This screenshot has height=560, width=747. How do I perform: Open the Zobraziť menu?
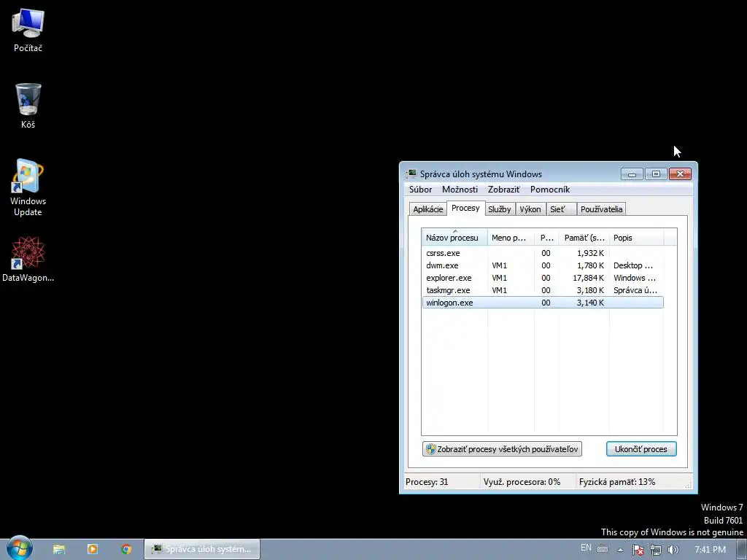point(503,190)
